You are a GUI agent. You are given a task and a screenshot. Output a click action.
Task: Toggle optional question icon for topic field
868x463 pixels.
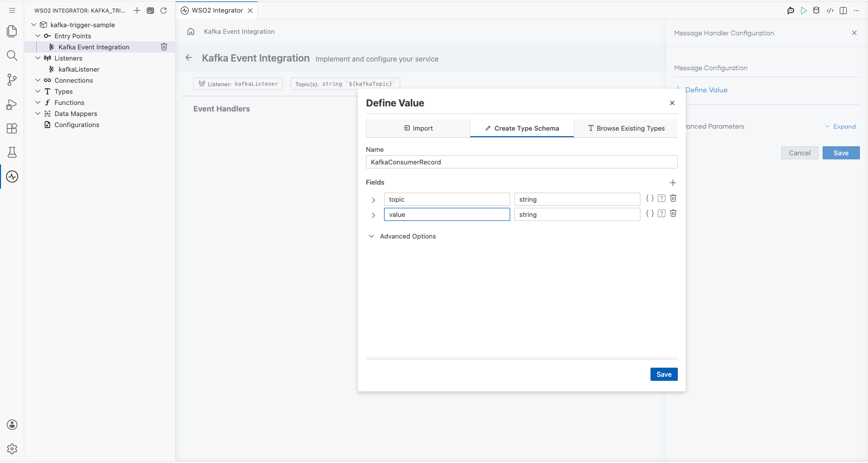(662, 198)
